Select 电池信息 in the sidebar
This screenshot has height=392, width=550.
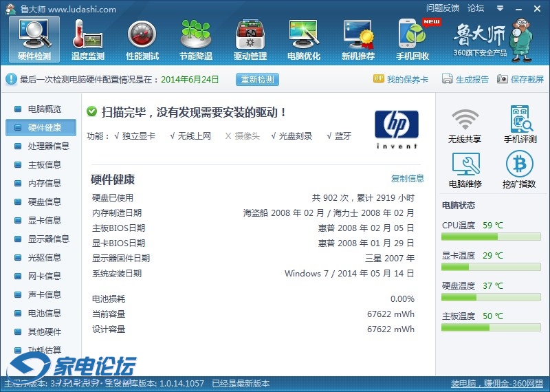point(41,313)
